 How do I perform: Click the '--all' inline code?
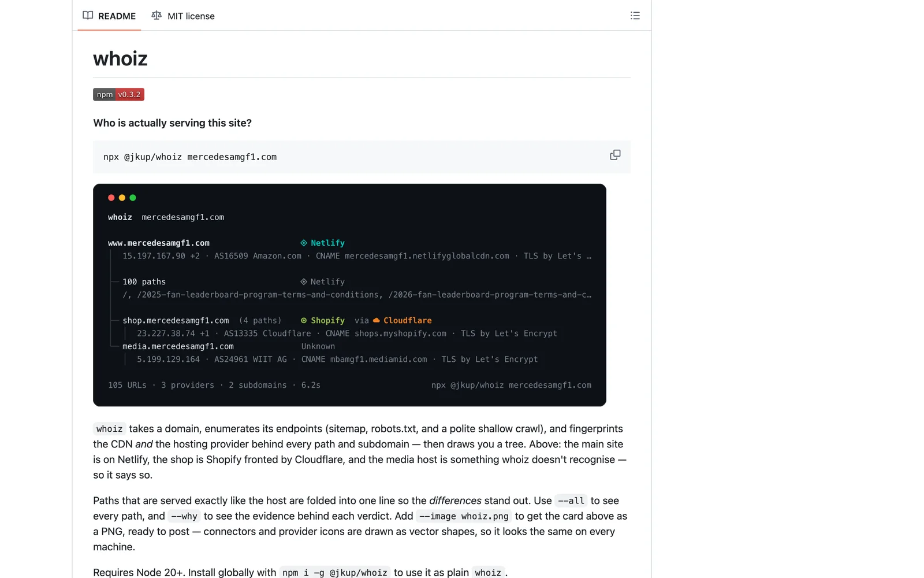(x=571, y=501)
